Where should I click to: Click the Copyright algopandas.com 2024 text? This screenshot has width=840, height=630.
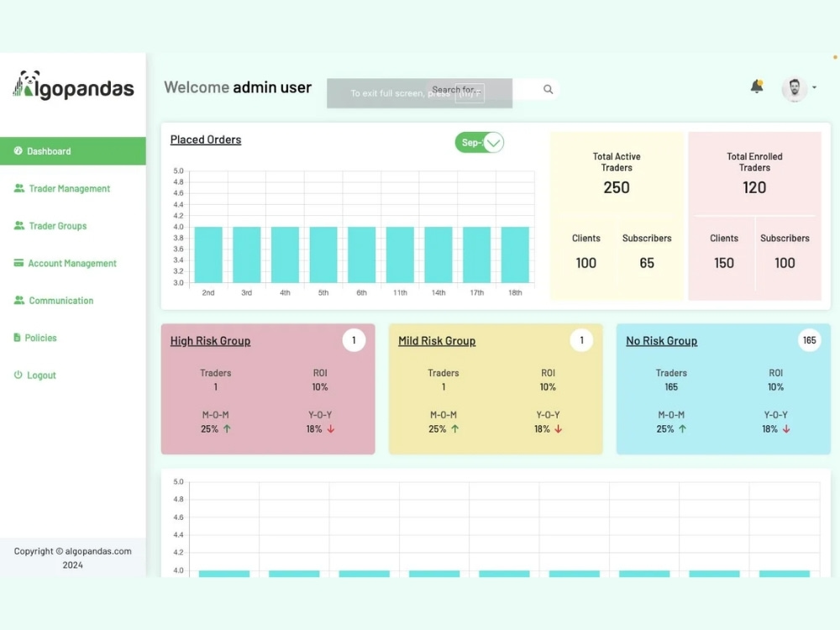click(x=73, y=558)
